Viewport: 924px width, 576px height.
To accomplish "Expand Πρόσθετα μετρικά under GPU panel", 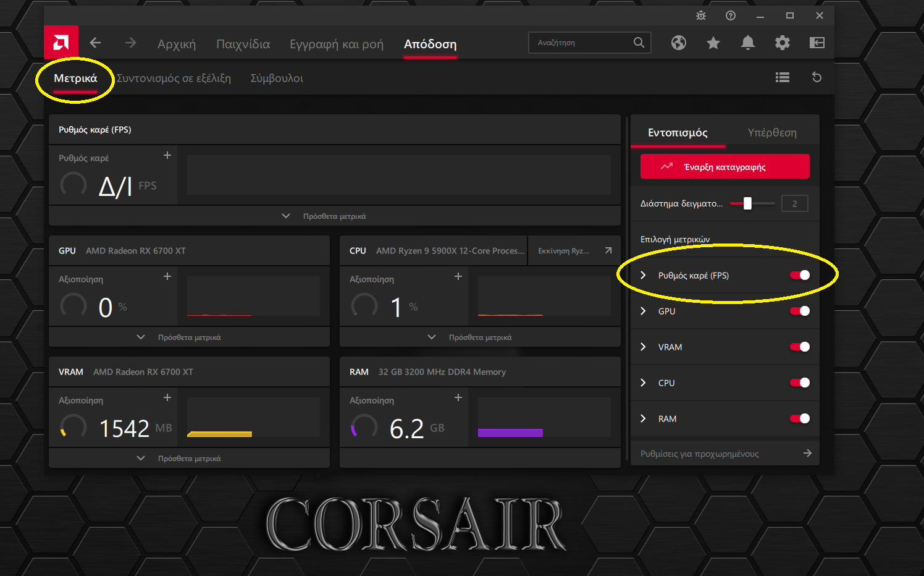I will (x=189, y=337).
